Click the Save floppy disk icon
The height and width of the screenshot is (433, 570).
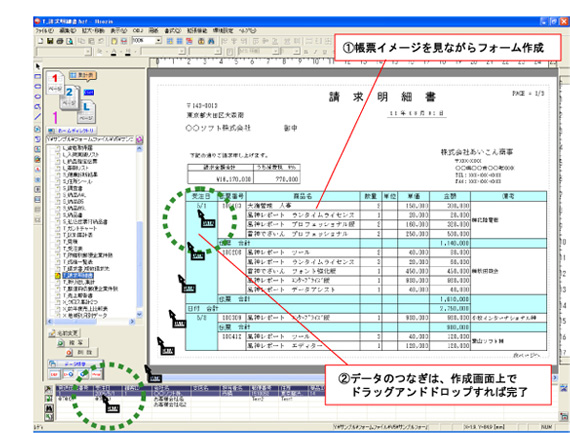pos(51,41)
